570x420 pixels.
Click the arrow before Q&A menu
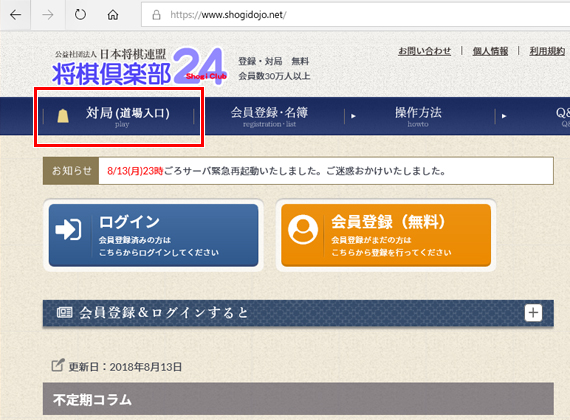pyautogui.click(x=504, y=116)
